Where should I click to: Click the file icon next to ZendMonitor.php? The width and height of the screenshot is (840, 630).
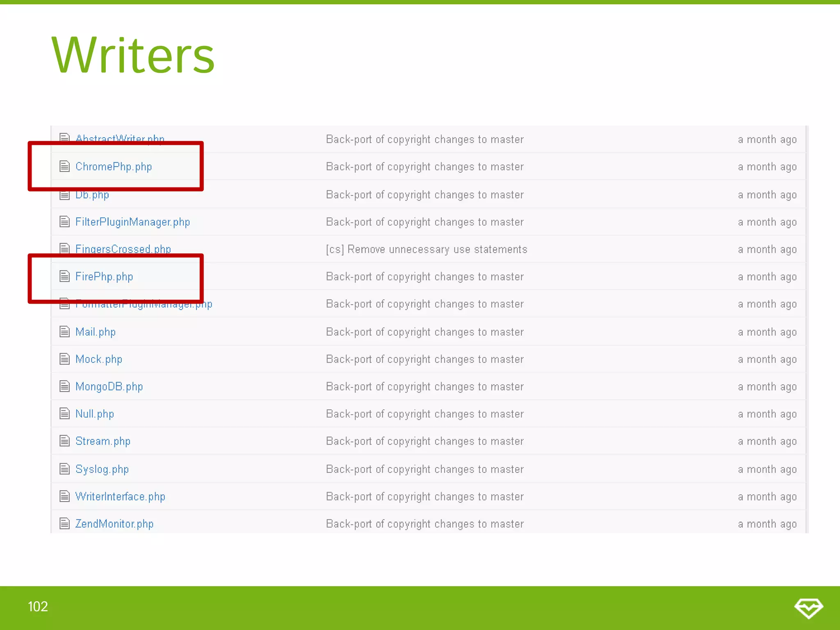[64, 523]
